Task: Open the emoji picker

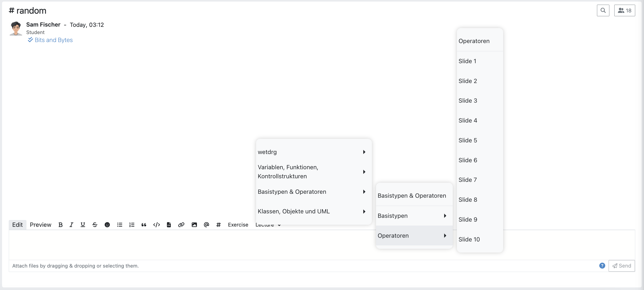Action: 107,225
